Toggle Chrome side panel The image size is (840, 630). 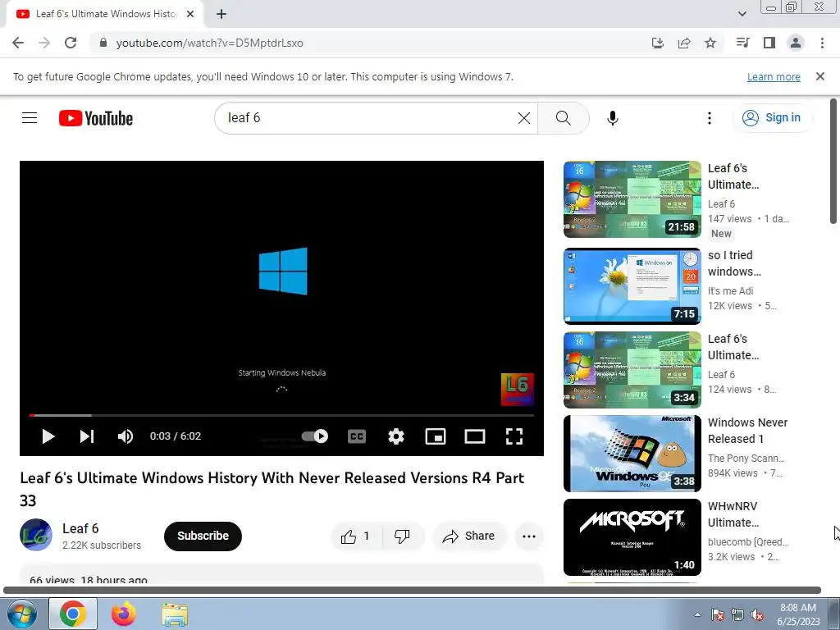tap(769, 43)
